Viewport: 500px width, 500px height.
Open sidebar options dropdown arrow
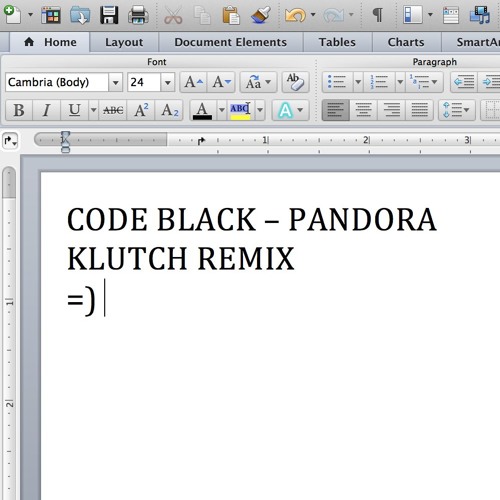tap(430, 15)
